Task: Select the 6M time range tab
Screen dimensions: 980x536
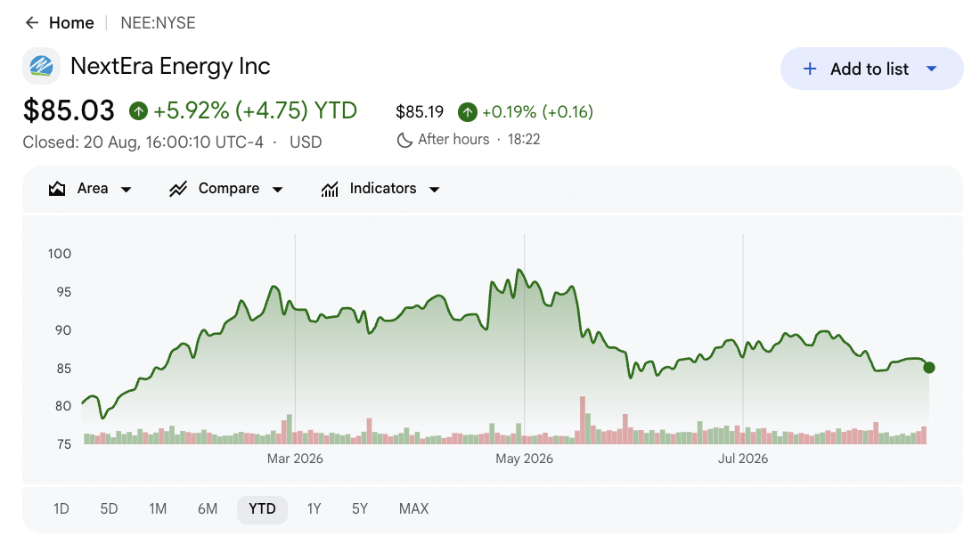Action: (208, 509)
